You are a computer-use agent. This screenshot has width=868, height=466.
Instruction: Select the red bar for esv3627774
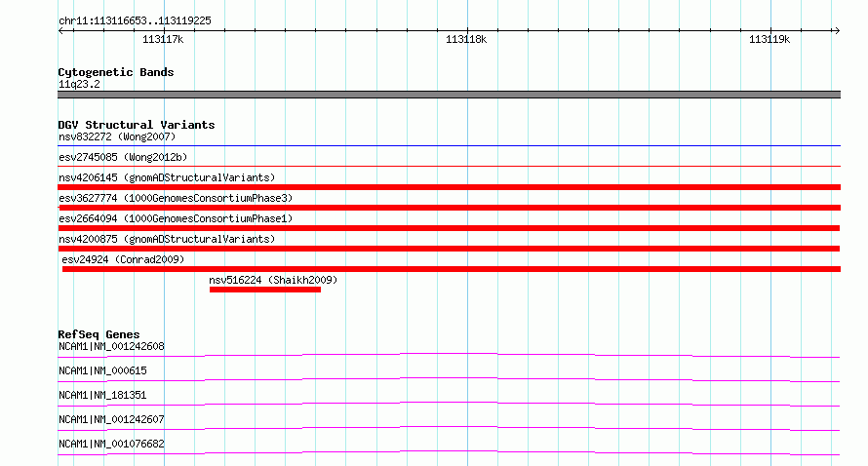449,208
